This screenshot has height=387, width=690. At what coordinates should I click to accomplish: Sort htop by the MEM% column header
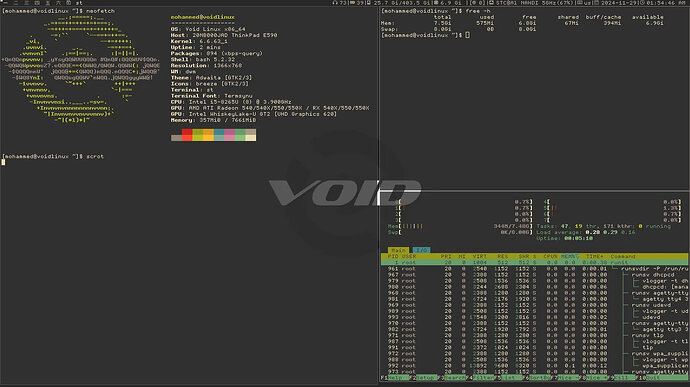[569, 256]
